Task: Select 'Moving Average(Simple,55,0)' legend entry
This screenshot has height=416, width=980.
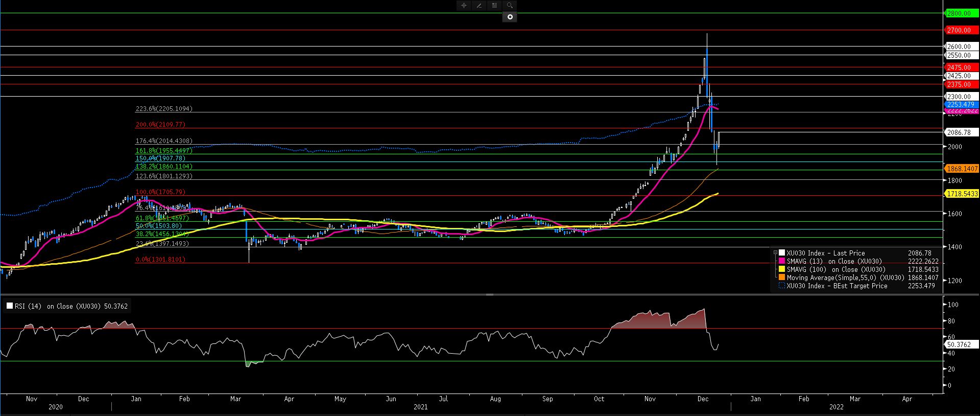Action: tap(846, 278)
